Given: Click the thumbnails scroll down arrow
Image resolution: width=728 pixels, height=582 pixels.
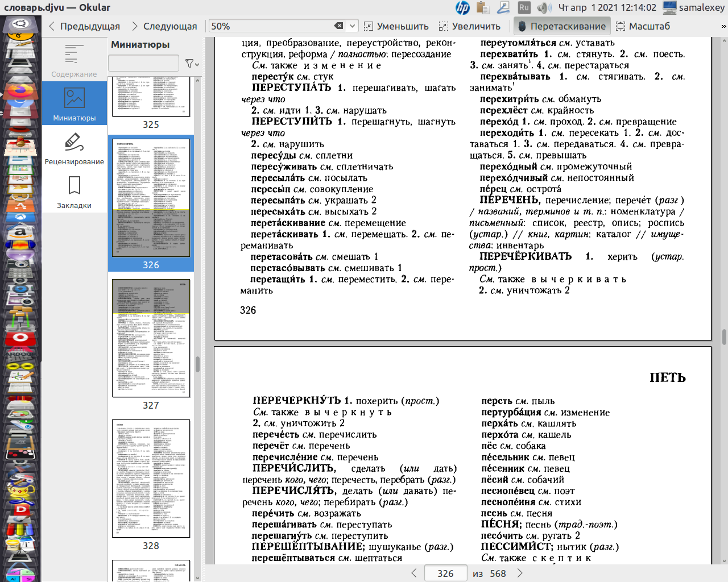Looking at the screenshot, I should [197, 577].
